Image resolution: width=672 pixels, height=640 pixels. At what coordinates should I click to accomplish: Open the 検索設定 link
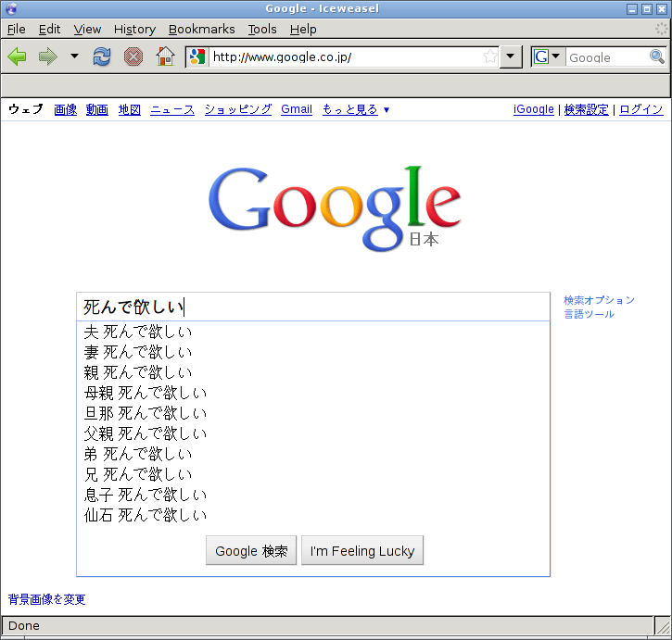coord(587,109)
